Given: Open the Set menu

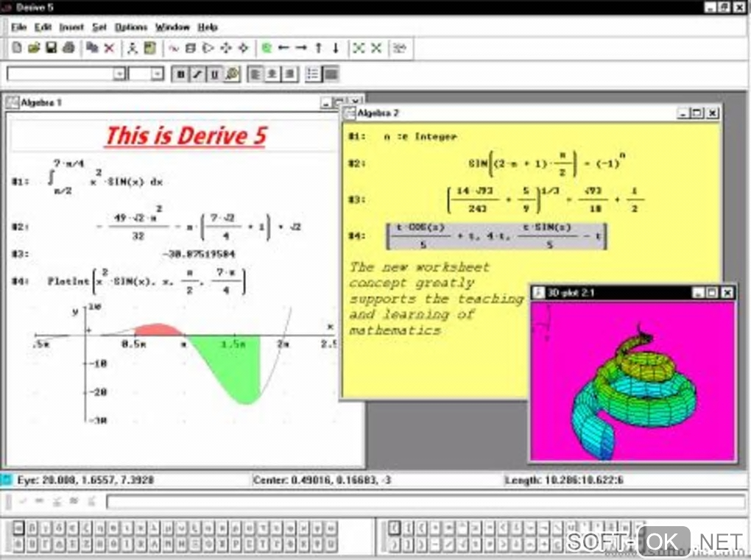Looking at the screenshot, I should [99, 27].
